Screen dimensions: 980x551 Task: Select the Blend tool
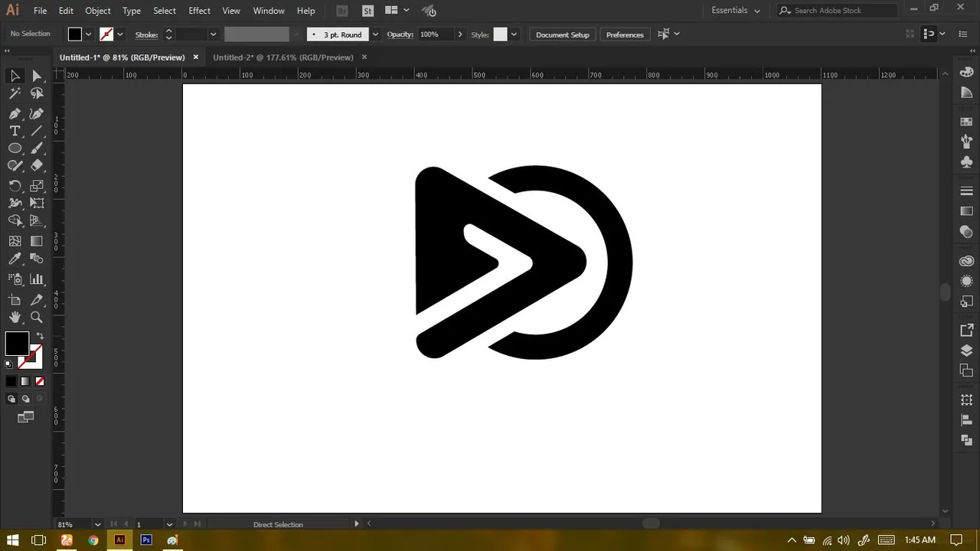coord(37,259)
